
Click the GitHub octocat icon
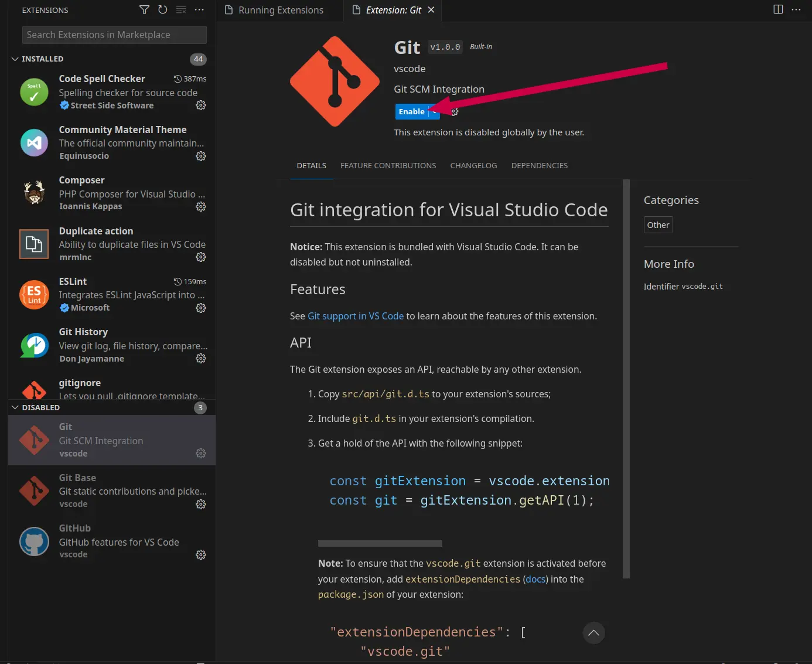tap(34, 542)
